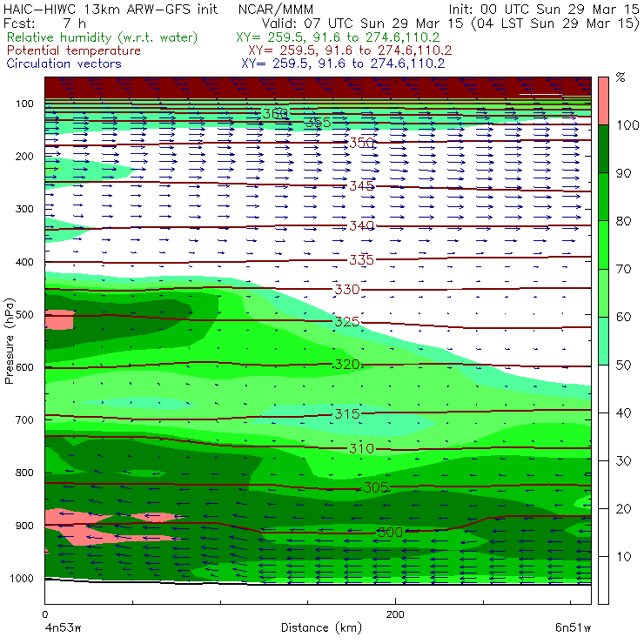Click the 800 pressure axis tick label
Image resolution: width=644 pixels, height=644 pixels.
coord(24,473)
